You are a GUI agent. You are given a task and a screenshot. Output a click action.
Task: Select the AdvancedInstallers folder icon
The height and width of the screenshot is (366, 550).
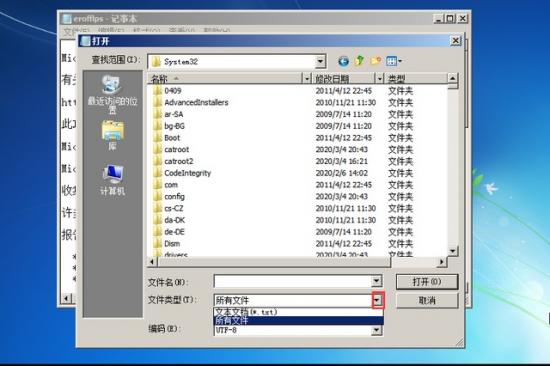pyautogui.click(x=157, y=102)
